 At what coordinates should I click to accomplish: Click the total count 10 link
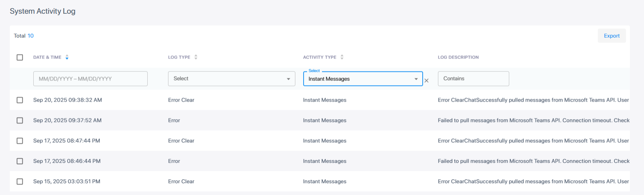pos(31,36)
